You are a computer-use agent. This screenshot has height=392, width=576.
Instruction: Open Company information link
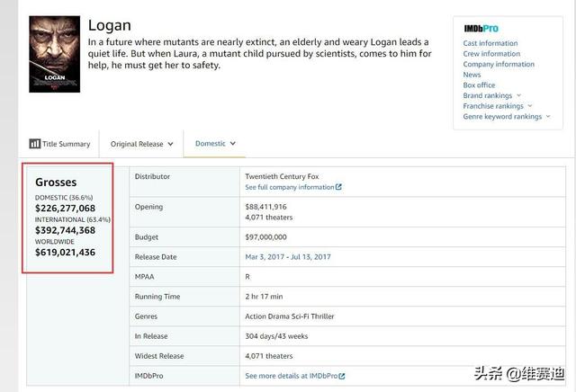[499, 64]
